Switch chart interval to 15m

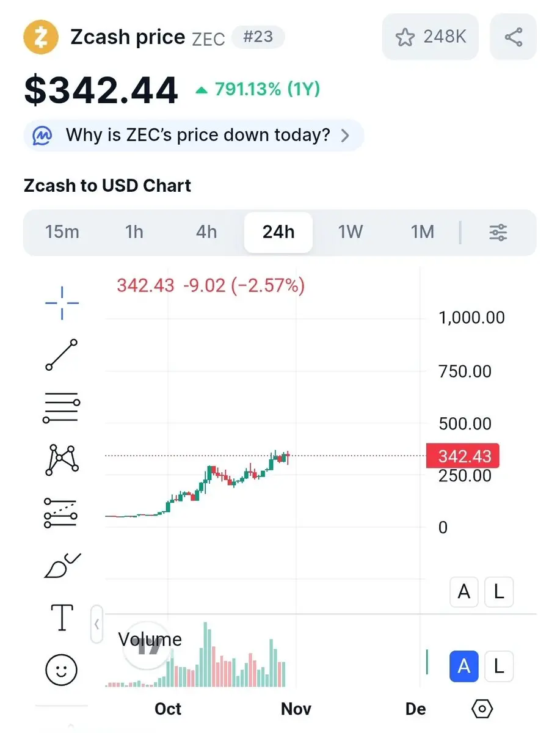62,233
